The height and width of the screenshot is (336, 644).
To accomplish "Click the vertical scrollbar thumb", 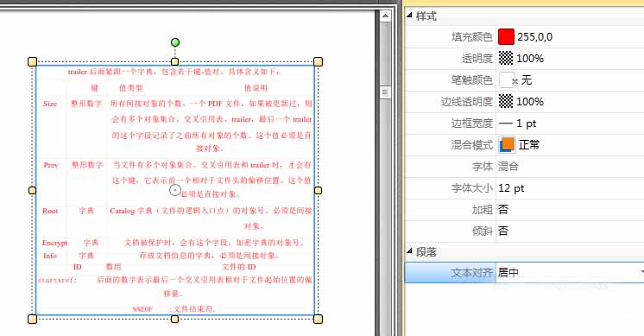I will coord(385,92).
